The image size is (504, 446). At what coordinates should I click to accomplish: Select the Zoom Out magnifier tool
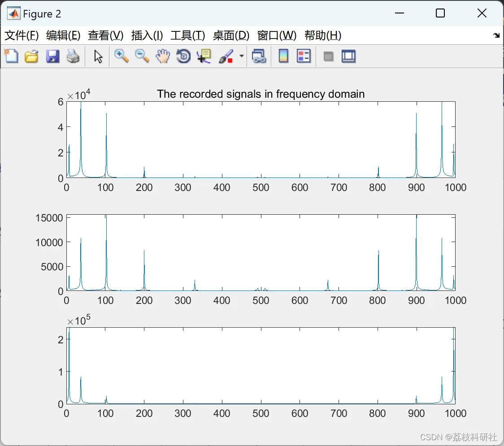pyautogui.click(x=142, y=56)
